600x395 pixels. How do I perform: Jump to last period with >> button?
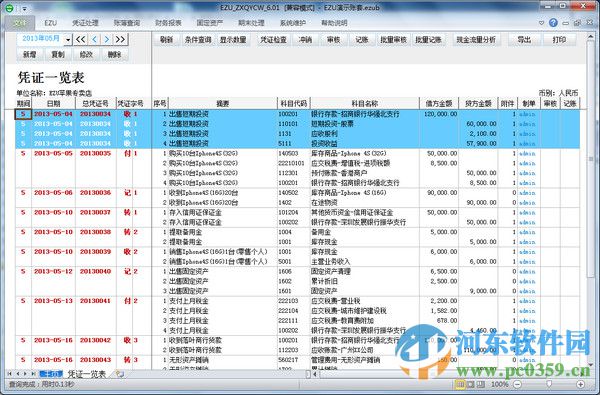point(120,39)
